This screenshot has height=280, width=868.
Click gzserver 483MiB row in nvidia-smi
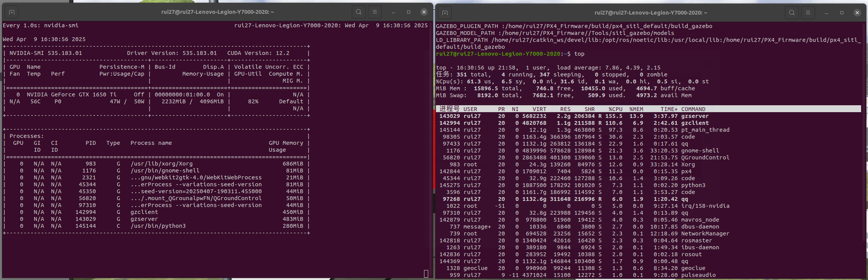156,219
